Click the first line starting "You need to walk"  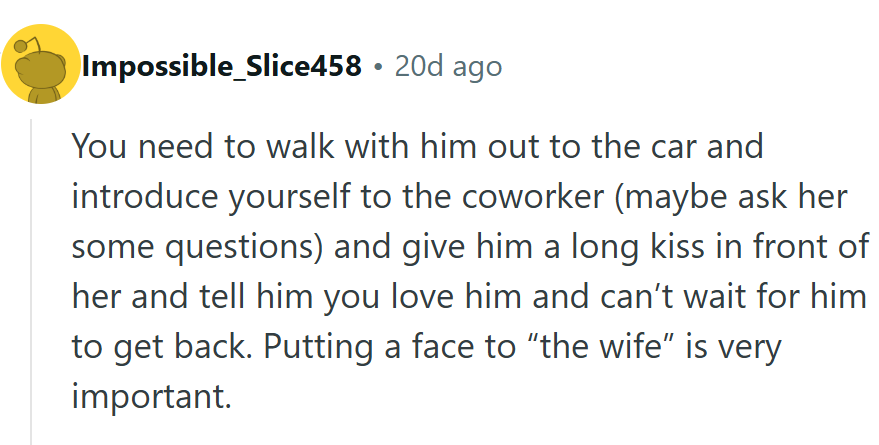[417, 147]
